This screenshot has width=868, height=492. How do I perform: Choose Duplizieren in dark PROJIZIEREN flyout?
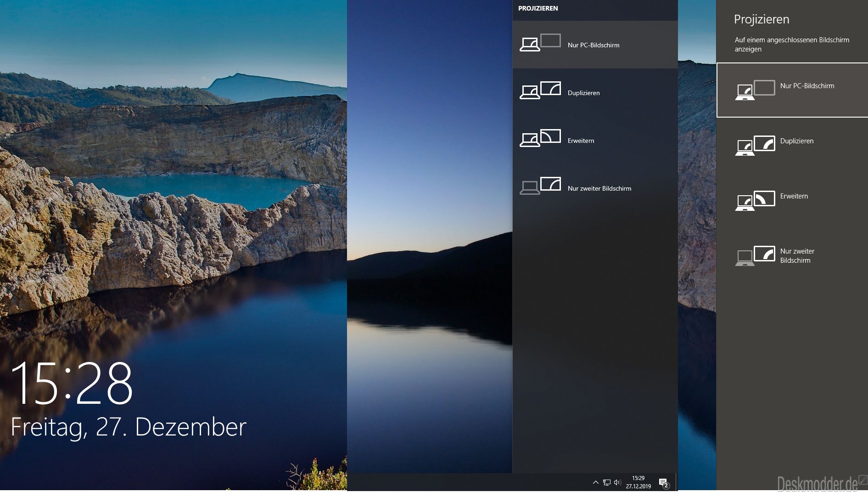click(x=595, y=92)
